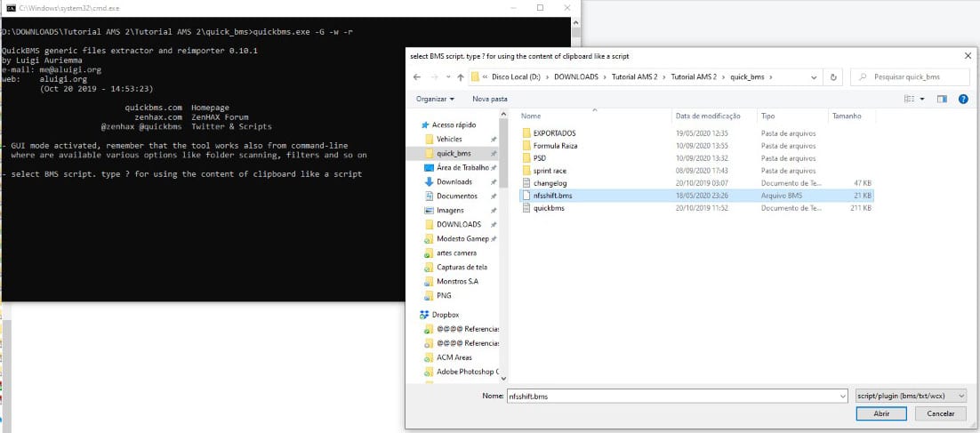The image size is (980, 433).
Task: Toggle the preview pane icon
Action: (x=942, y=99)
